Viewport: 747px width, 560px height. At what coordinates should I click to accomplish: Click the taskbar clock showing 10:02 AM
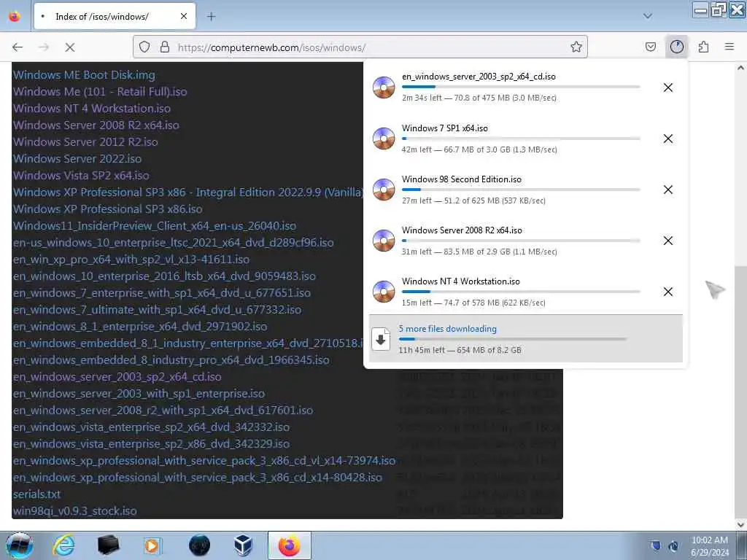[x=709, y=545]
